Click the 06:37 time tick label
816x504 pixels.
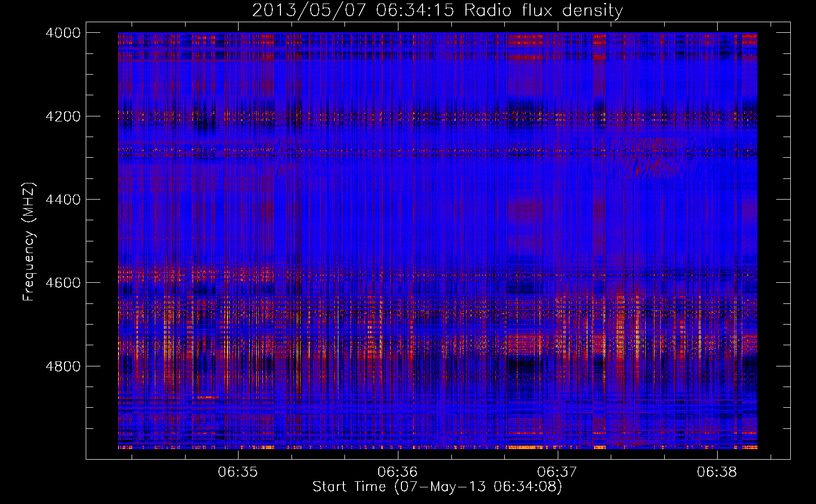(557, 472)
